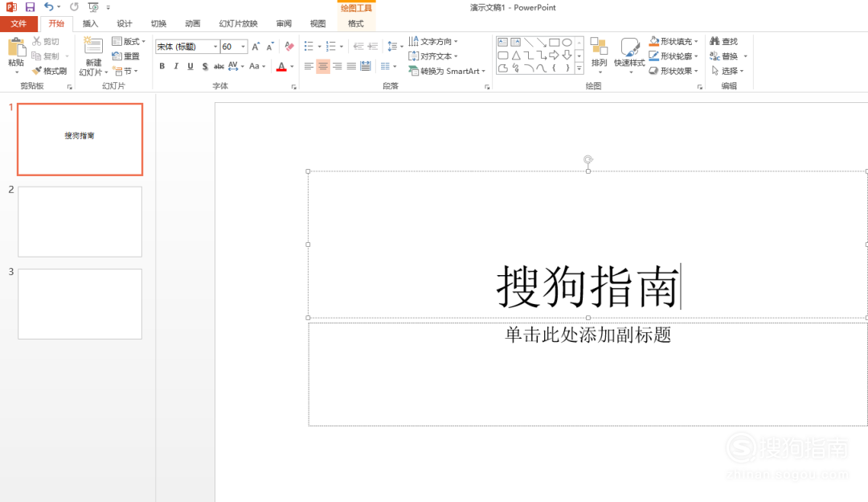This screenshot has width=868, height=502.
Task: Switch to the Design (设计) tab
Action: pos(125,23)
